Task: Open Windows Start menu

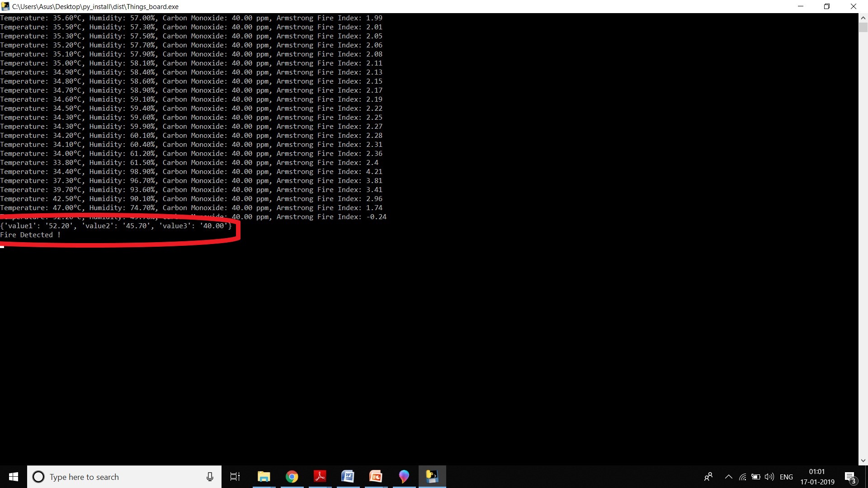Action: point(13,476)
